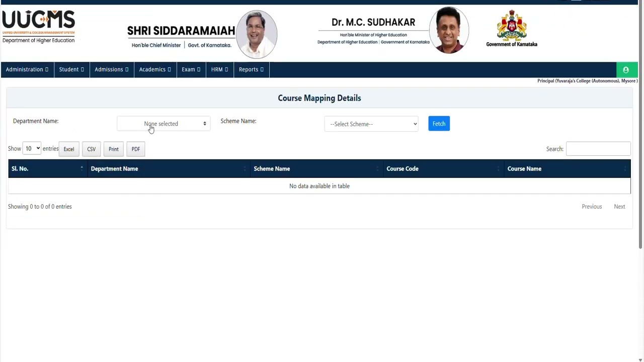This screenshot has width=644, height=362.
Task: Open the Administration menu
Action: point(27,69)
